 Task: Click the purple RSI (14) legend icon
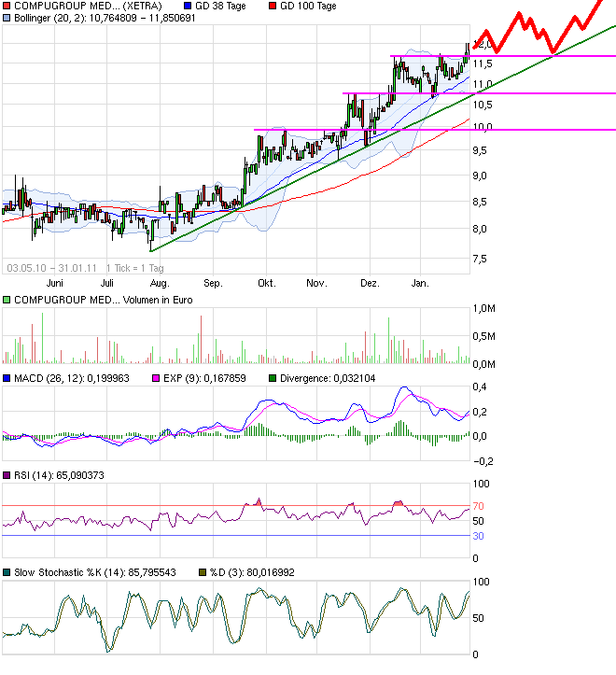7,476
